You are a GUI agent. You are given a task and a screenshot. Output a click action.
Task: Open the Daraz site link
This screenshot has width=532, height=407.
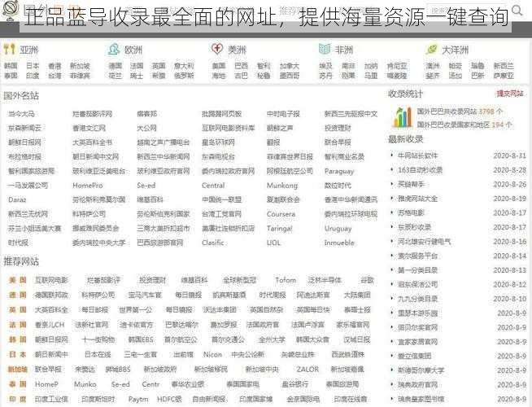pos(17,199)
